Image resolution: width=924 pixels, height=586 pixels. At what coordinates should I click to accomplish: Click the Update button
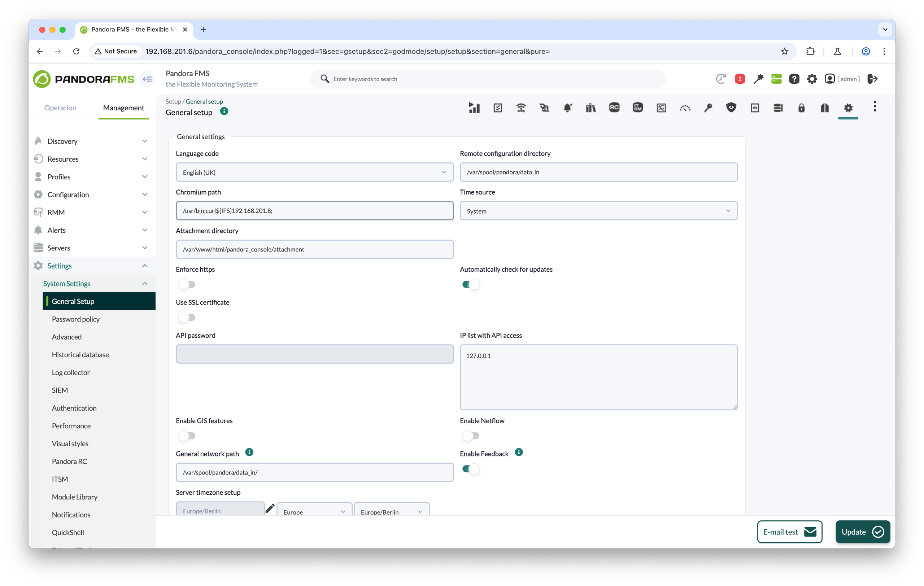click(x=863, y=532)
